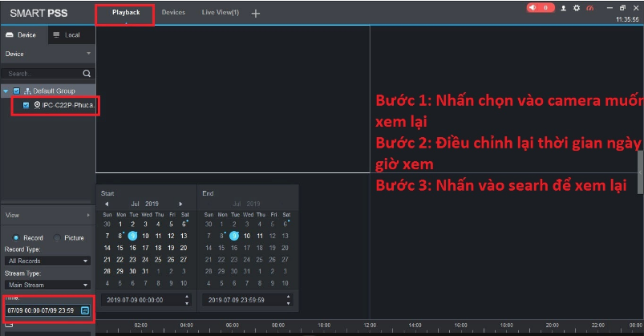Open the settings gear icon

click(576, 7)
